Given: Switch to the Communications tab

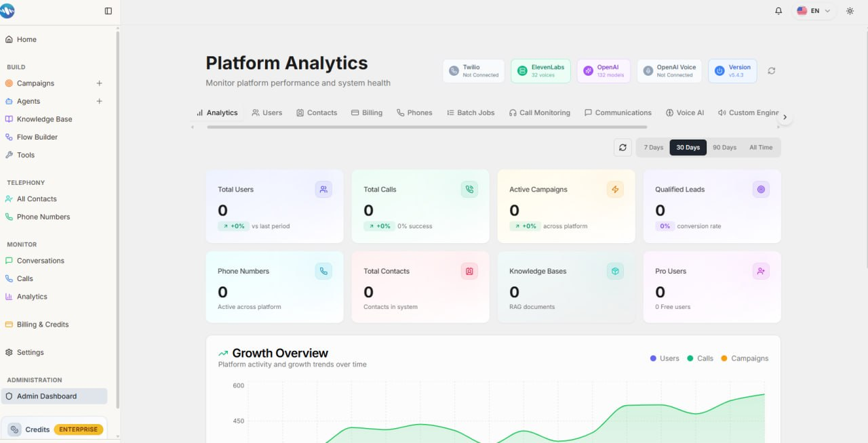Looking at the screenshot, I should click(618, 112).
